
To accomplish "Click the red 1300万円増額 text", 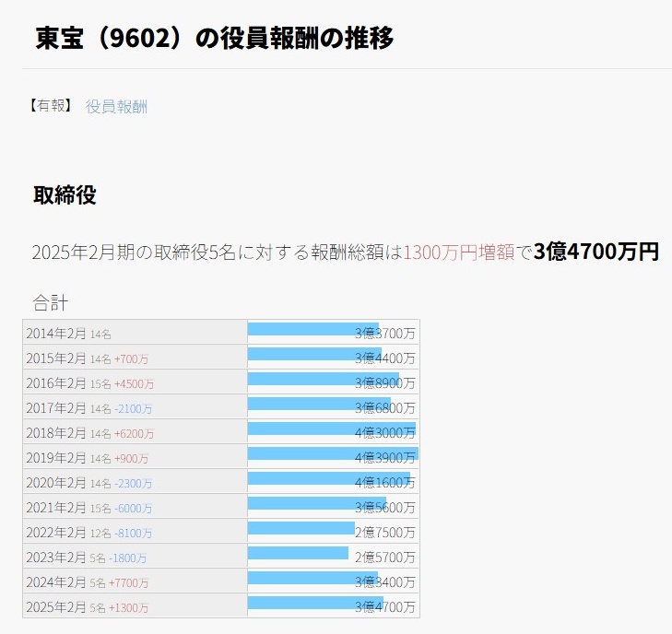I will 458,252.
